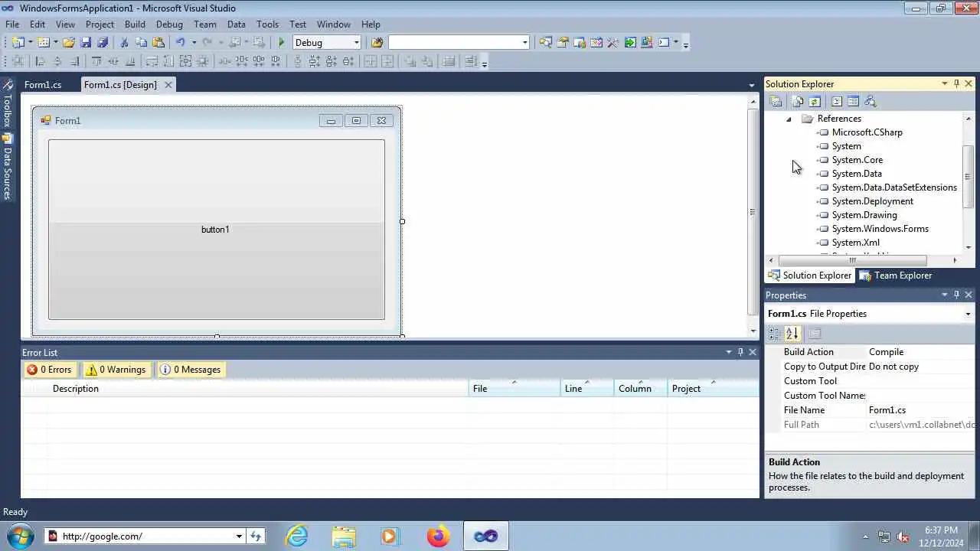The width and height of the screenshot is (980, 551).
Task: Open the Tools menu
Action: [x=267, y=24]
